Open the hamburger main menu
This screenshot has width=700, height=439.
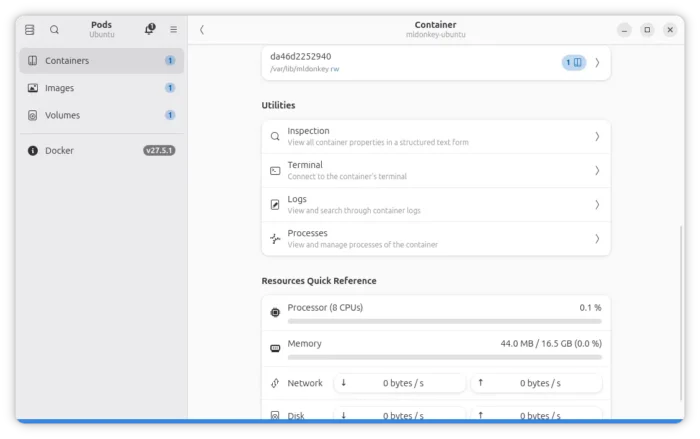(173, 30)
